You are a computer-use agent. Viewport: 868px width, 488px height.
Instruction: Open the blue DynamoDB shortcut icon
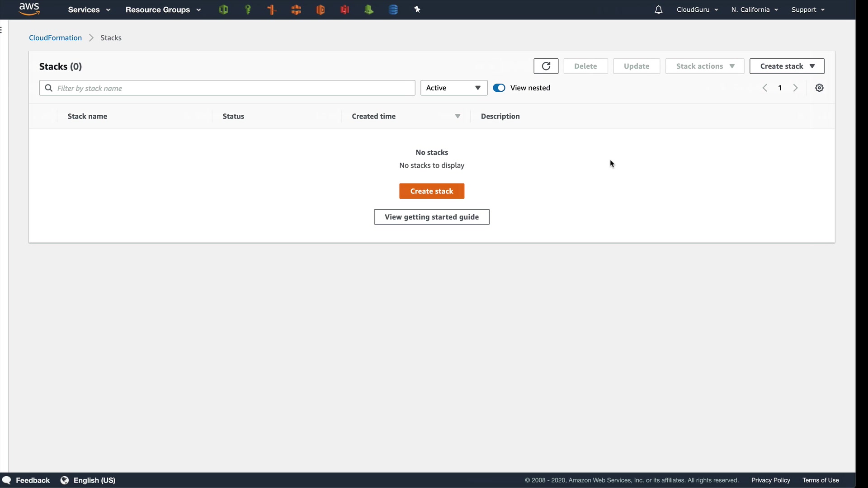click(393, 9)
